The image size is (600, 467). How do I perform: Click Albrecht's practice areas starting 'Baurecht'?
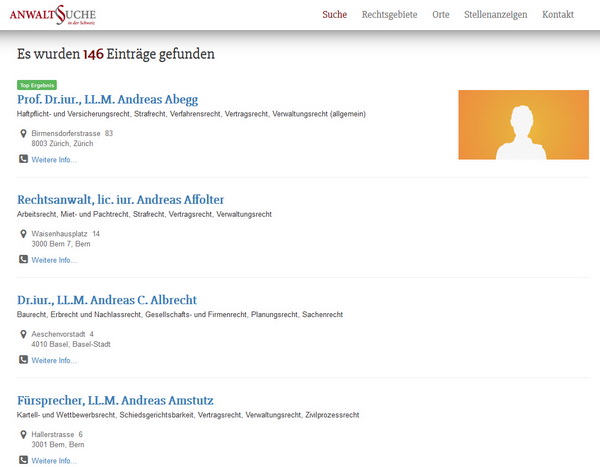click(180, 315)
